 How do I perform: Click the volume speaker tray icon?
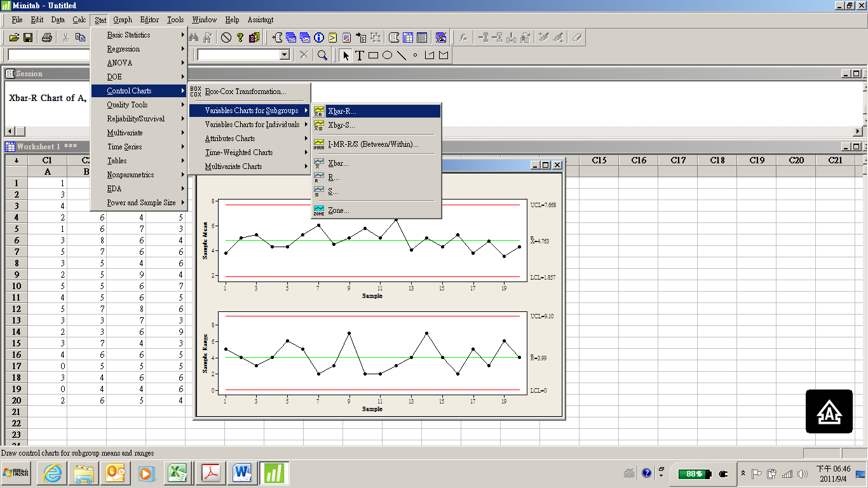(x=803, y=473)
